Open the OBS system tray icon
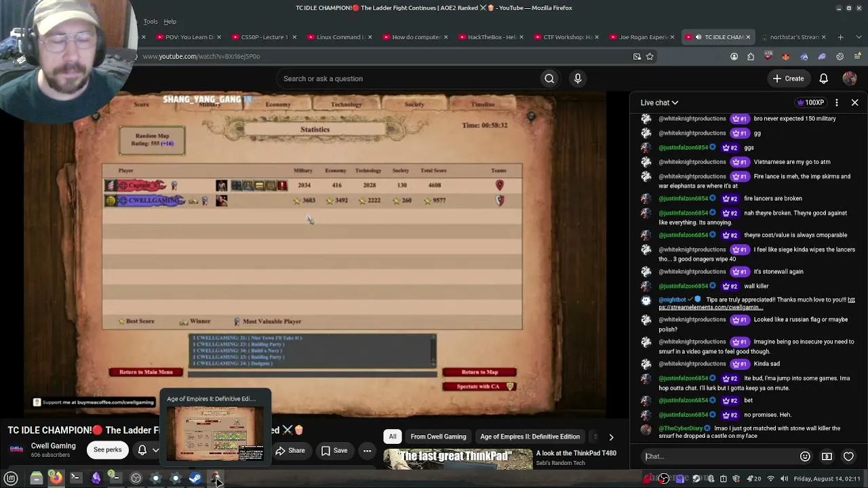868x488 pixels. pos(663,479)
